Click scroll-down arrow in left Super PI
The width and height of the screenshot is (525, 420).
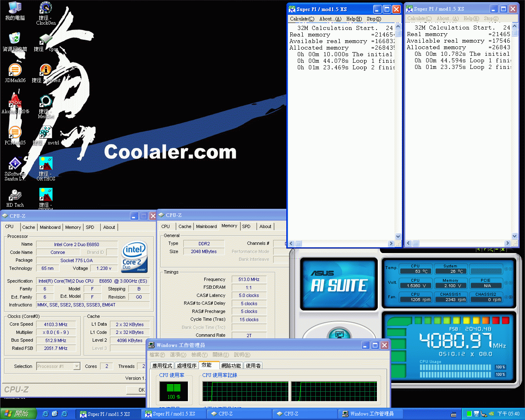tap(398, 237)
